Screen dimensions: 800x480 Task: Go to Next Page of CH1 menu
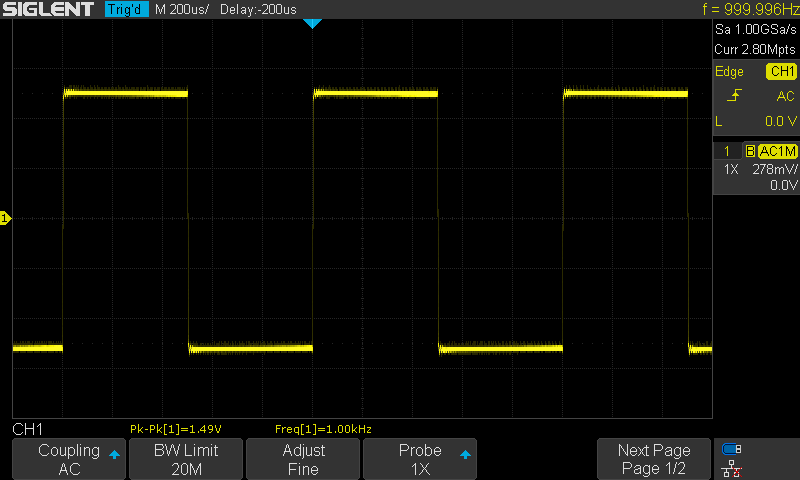pos(654,459)
